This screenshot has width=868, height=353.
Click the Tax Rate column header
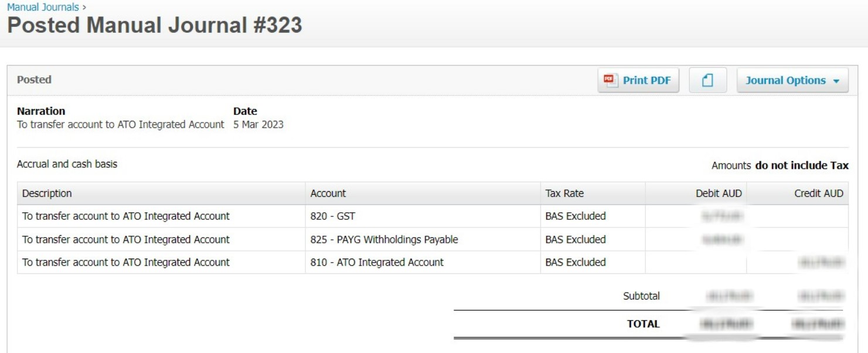click(564, 194)
